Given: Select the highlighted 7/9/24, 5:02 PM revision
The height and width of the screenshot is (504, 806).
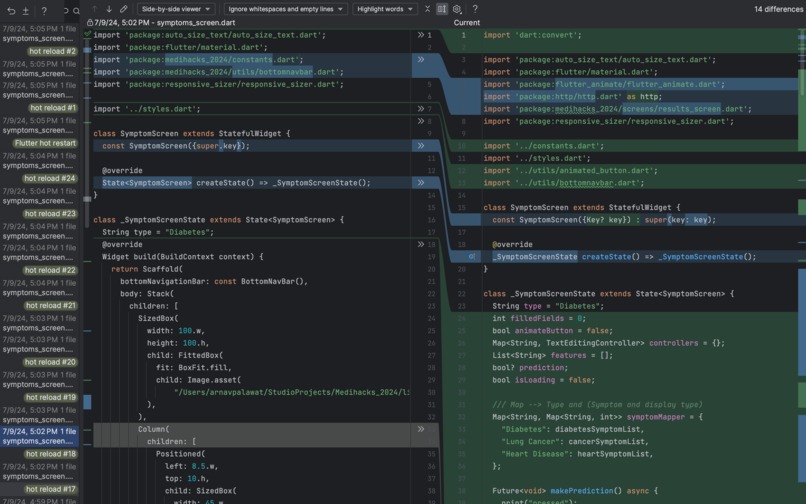Looking at the screenshot, I should click(x=39, y=436).
